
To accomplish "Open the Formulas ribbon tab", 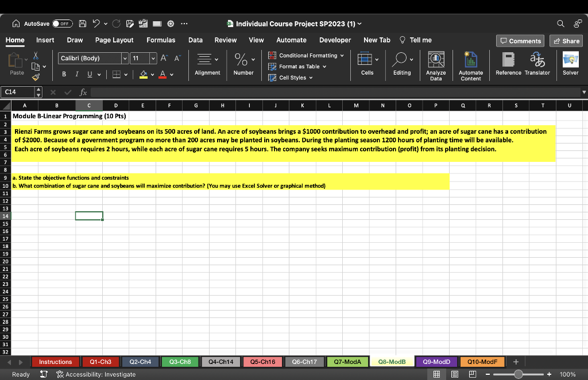I will click(x=161, y=40).
